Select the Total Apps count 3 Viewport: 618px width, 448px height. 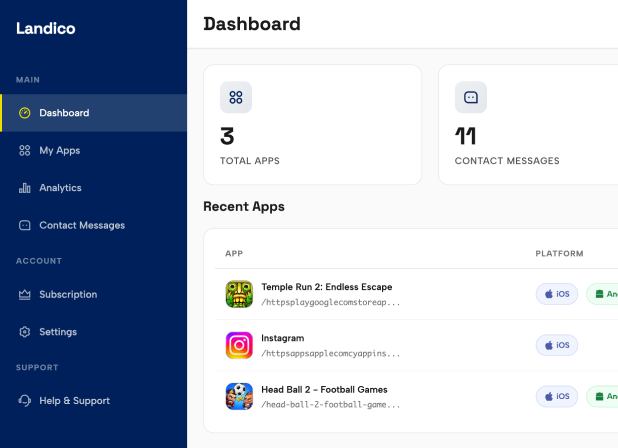pyautogui.click(x=227, y=136)
